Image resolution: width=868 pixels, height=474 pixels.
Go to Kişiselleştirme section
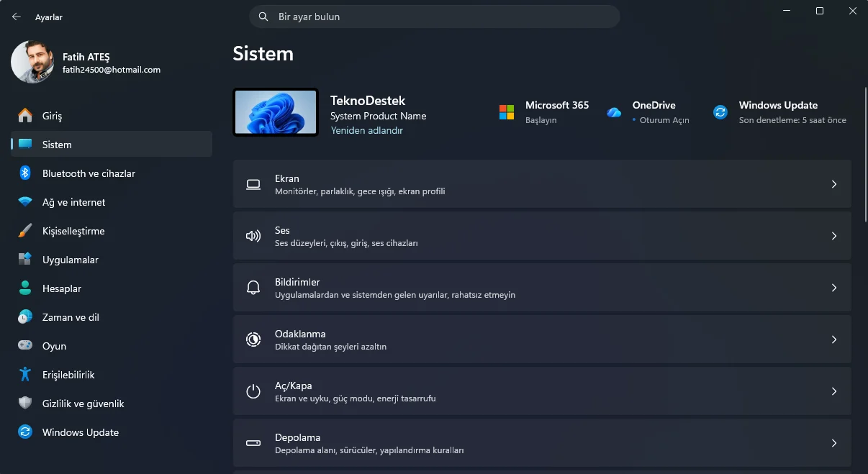tap(112, 231)
